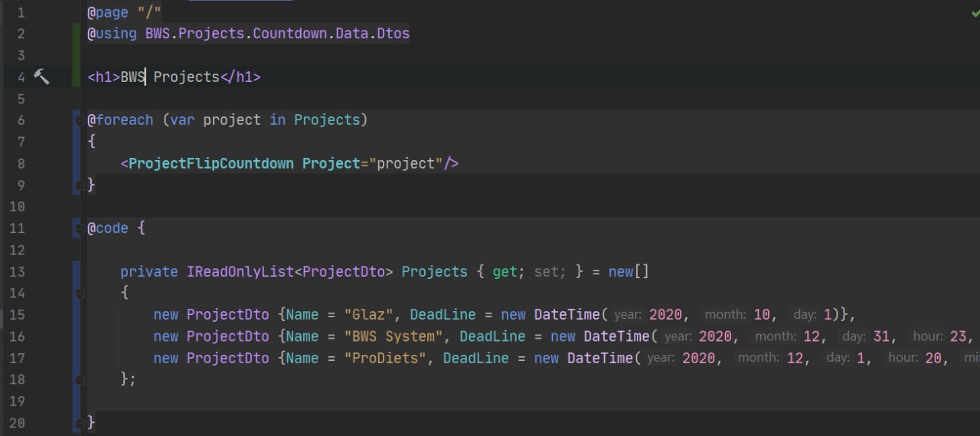The height and width of the screenshot is (436, 980).
Task: Click the fold end marker on line 20
Action: [x=79, y=422]
